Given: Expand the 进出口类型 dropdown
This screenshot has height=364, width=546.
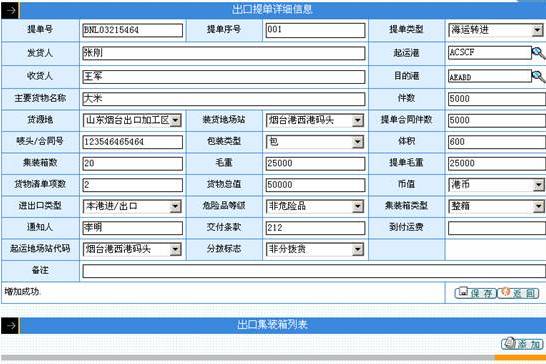Looking at the screenshot, I should coord(132,206).
